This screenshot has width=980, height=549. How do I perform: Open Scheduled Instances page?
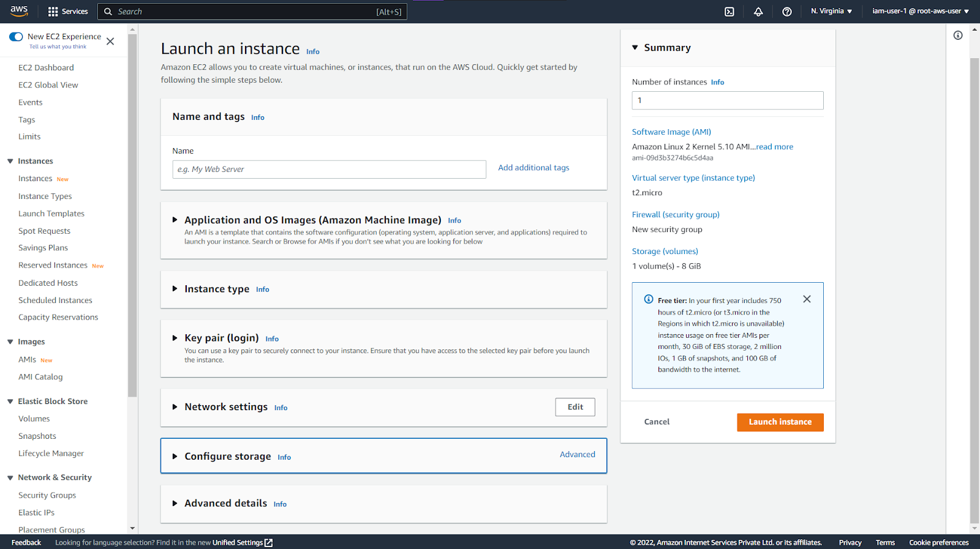pos(55,301)
